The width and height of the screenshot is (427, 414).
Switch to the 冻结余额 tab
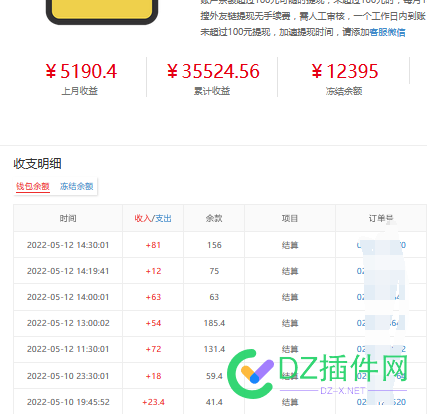point(77,186)
